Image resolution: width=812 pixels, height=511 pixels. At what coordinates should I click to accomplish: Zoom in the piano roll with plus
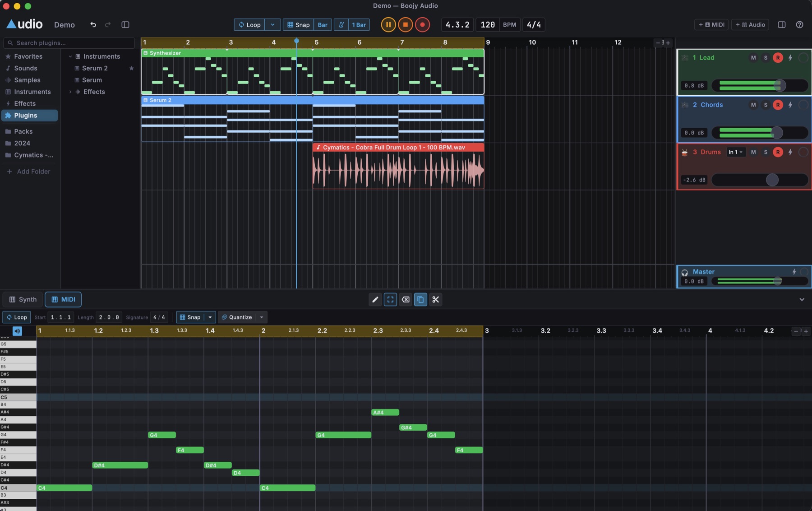coord(806,331)
